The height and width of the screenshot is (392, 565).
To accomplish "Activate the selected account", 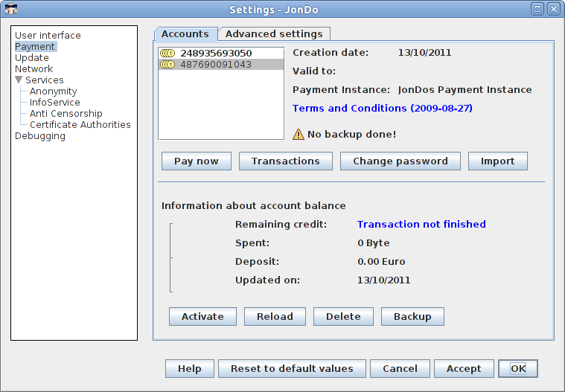I will coord(202,316).
